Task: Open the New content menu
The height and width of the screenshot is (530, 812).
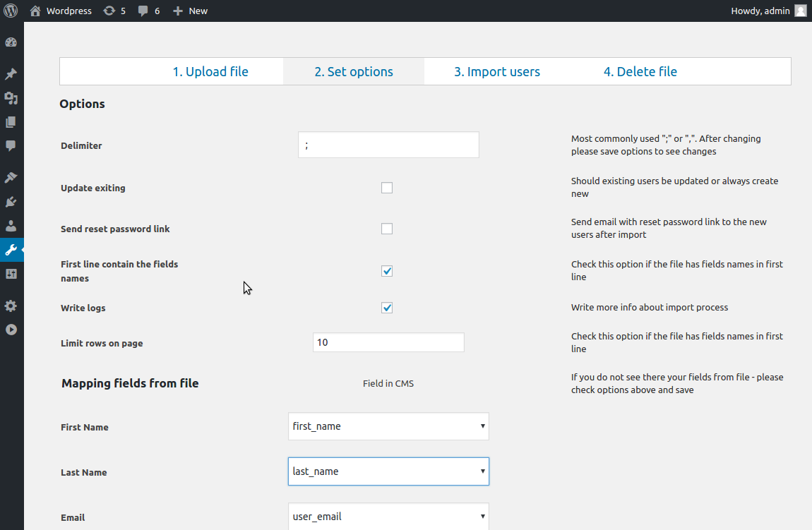Action: click(198, 11)
